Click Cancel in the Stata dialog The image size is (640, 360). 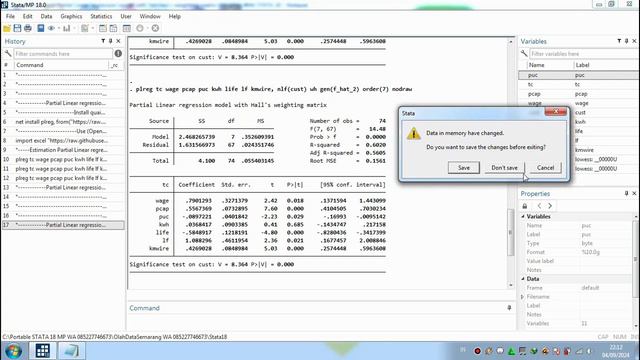[545, 168]
